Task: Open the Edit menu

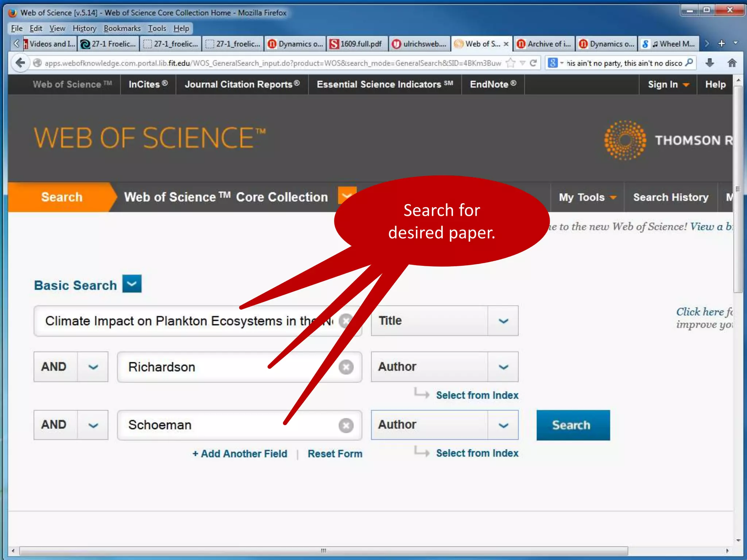Action: pyautogui.click(x=36, y=28)
